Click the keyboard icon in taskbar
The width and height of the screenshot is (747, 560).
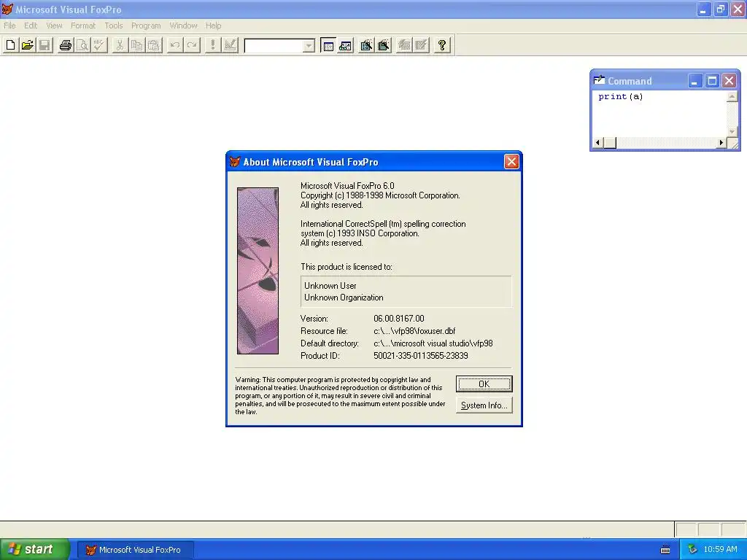[665, 550]
